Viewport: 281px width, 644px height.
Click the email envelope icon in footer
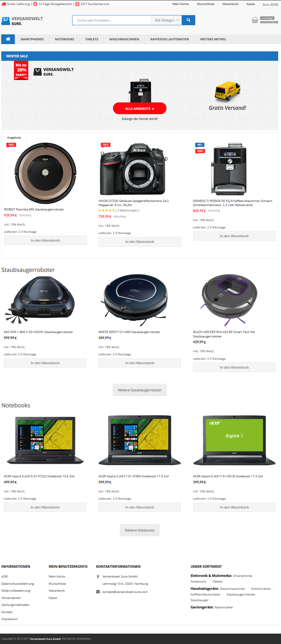[x=98, y=592]
